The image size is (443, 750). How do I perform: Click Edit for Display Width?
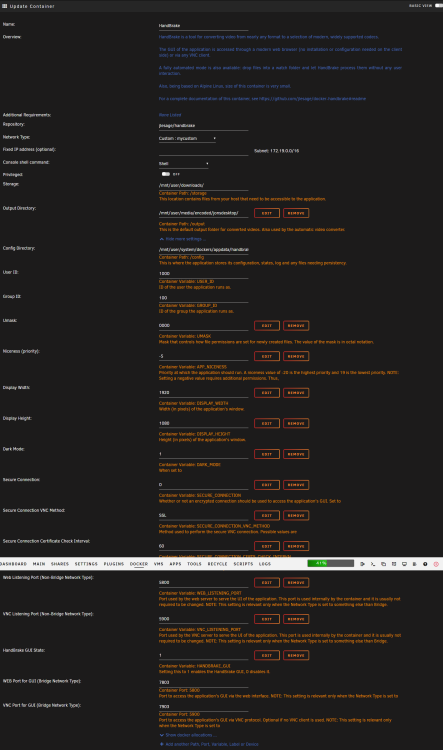coord(267,393)
